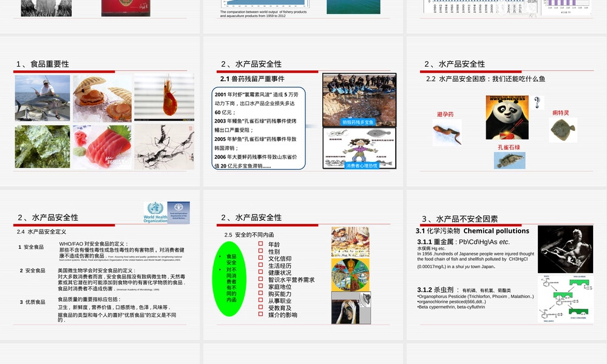The image size is (607, 364).
Task: Select the 1 安全食品 row label
Action: [x=31, y=247]
